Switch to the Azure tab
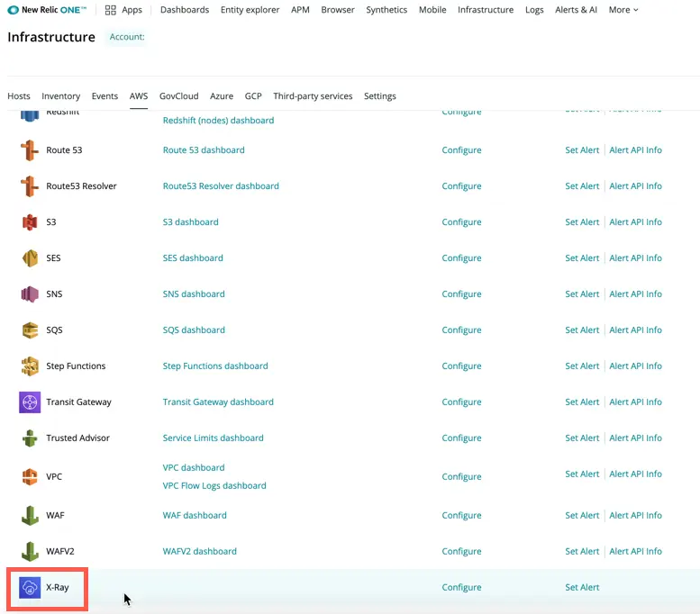 point(222,96)
